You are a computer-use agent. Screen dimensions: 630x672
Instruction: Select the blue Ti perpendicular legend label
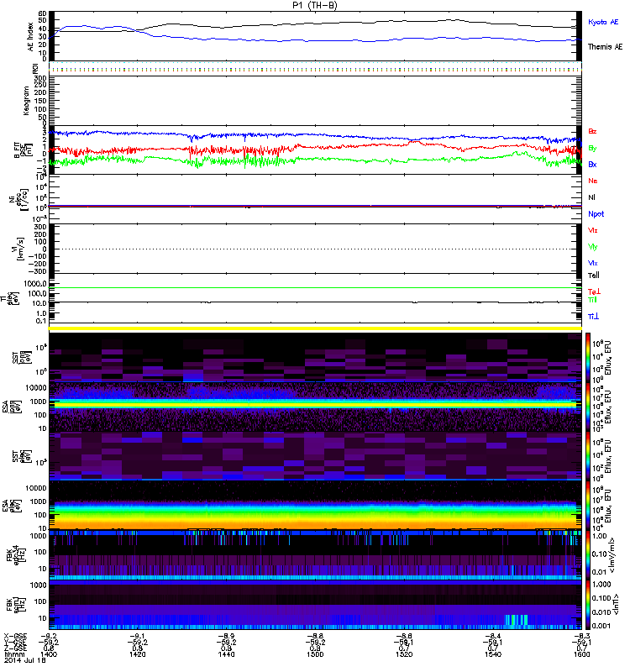pyautogui.click(x=593, y=317)
